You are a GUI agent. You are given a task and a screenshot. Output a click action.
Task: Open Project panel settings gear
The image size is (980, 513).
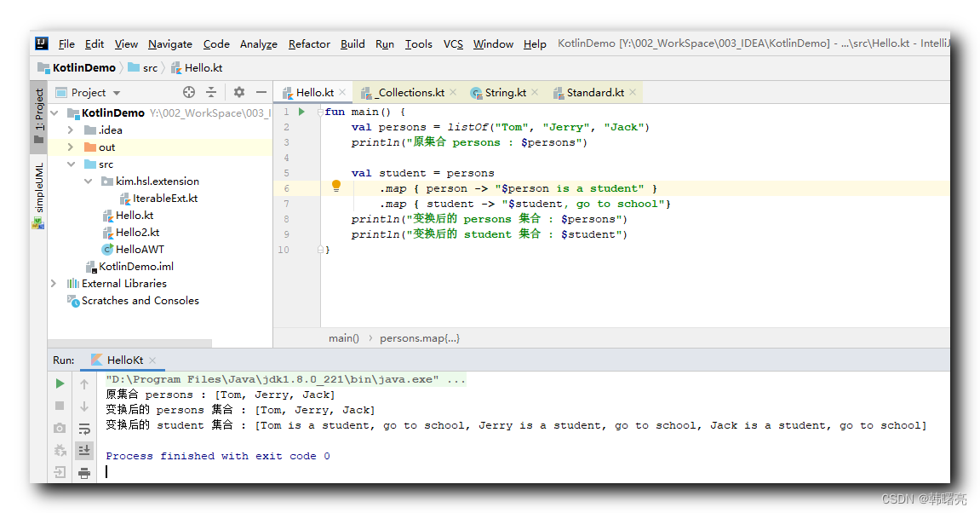(x=238, y=93)
